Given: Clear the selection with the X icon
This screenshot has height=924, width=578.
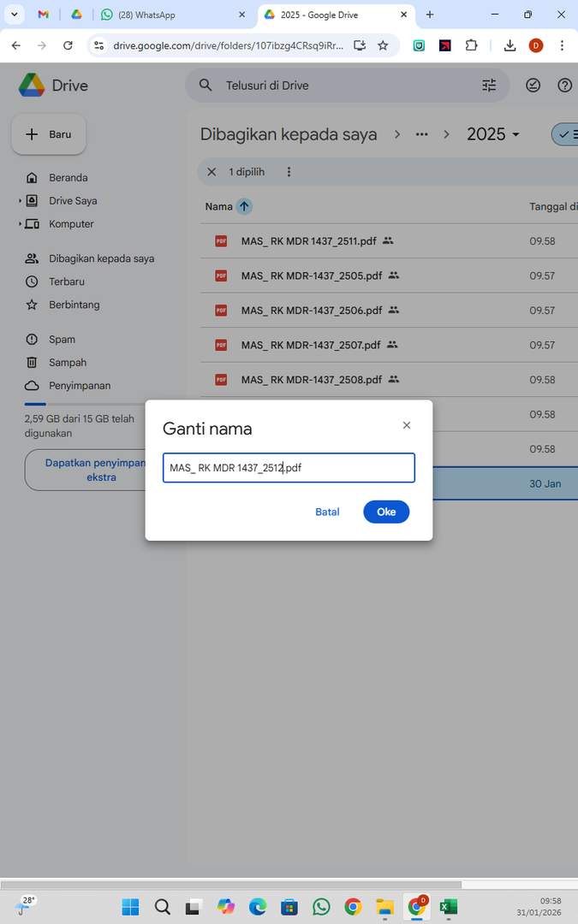Looking at the screenshot, I should (212, 172).
